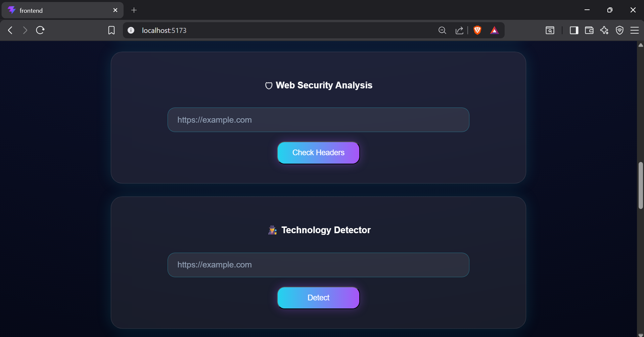Open the share page icon
This screenshot has height=337, width=644.
pos(459,30)
